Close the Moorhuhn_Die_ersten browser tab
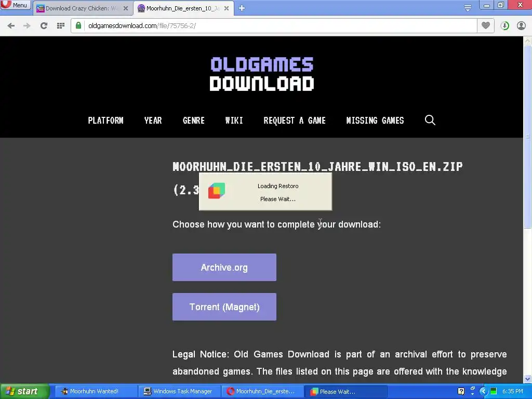Viewport: 532px width, 399px height. point(227,8)
